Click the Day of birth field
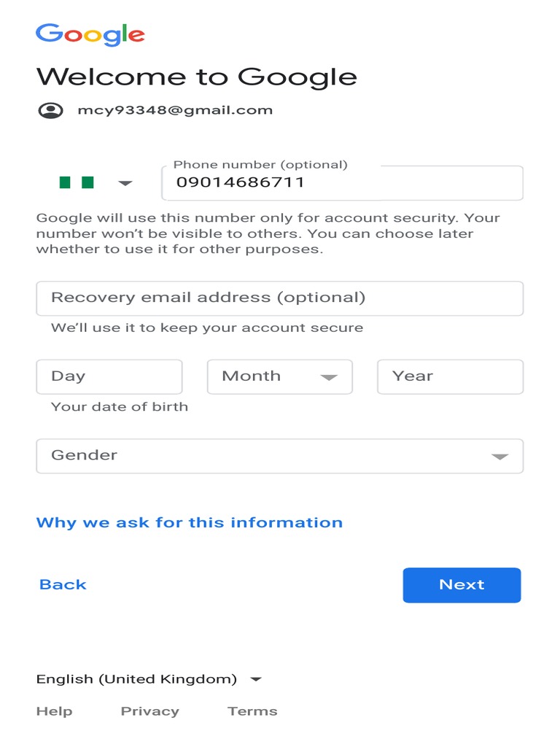 tap(109, 376)
